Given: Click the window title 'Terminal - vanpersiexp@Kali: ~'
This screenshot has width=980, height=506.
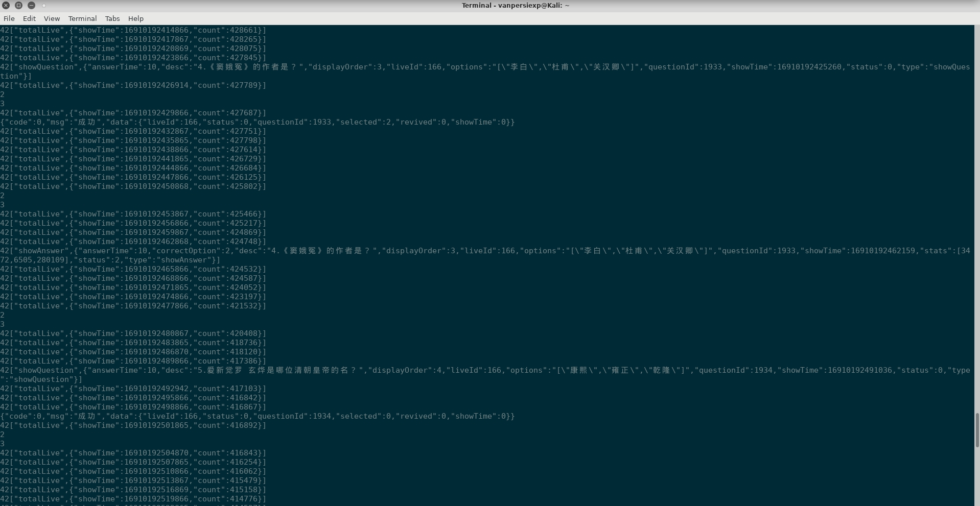Looking at the screenshot, I should tap(515, 5).
